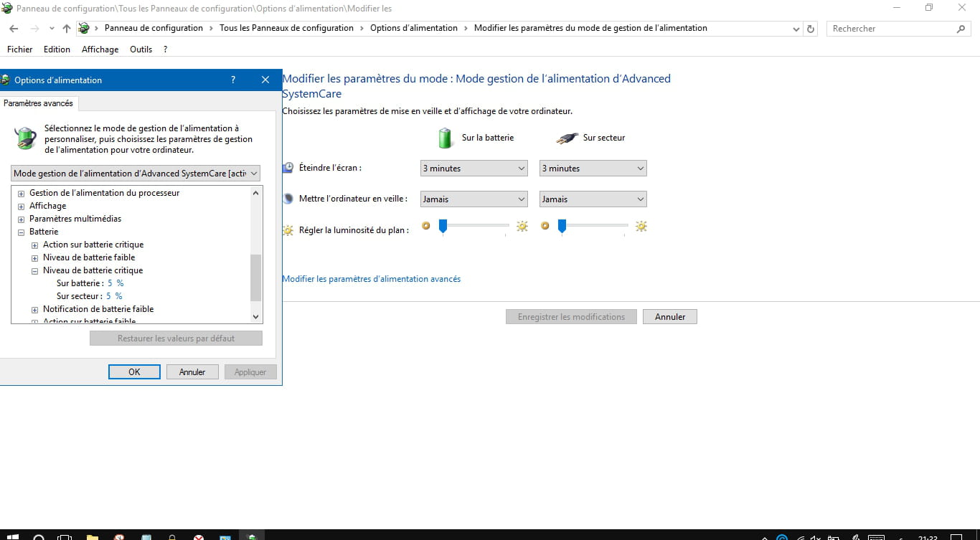Click the settings tree scrollbar thumb

(256, 278)
